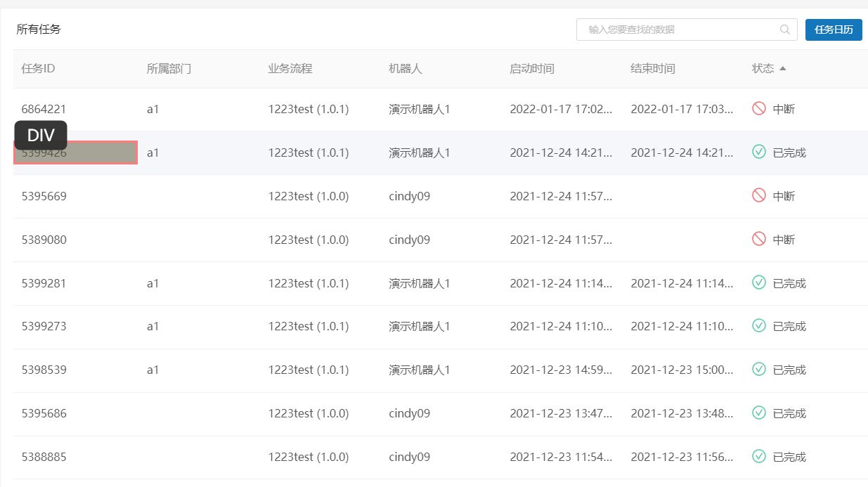Click completed checkmark icon for task 5399273
The width and height of the screenshot is (868, 487).
pyautogui.click(x=758, y=325)
